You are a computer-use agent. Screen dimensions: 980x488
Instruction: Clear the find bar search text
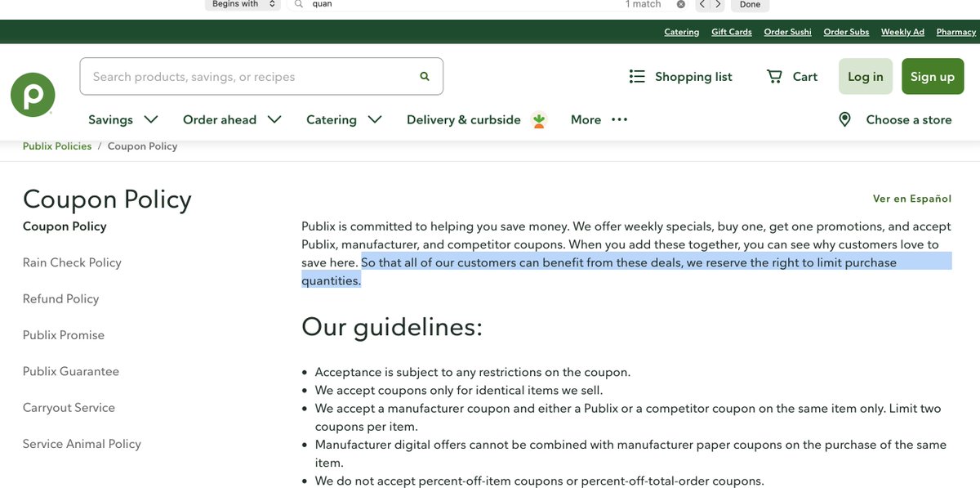click(x=681, y=4)
